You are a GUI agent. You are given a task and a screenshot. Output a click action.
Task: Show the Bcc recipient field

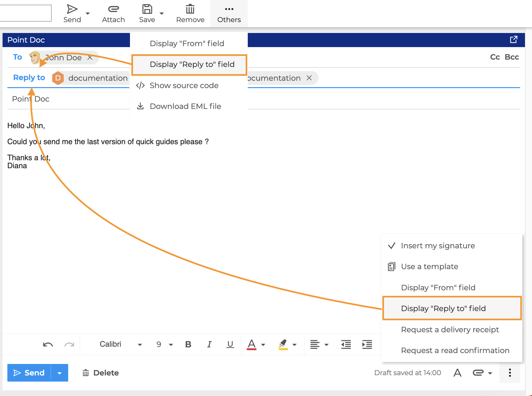(x=512, y=57)
